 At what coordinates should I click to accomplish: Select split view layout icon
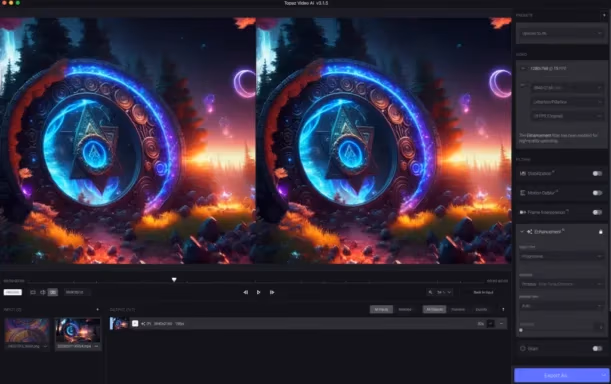[42, 292]
